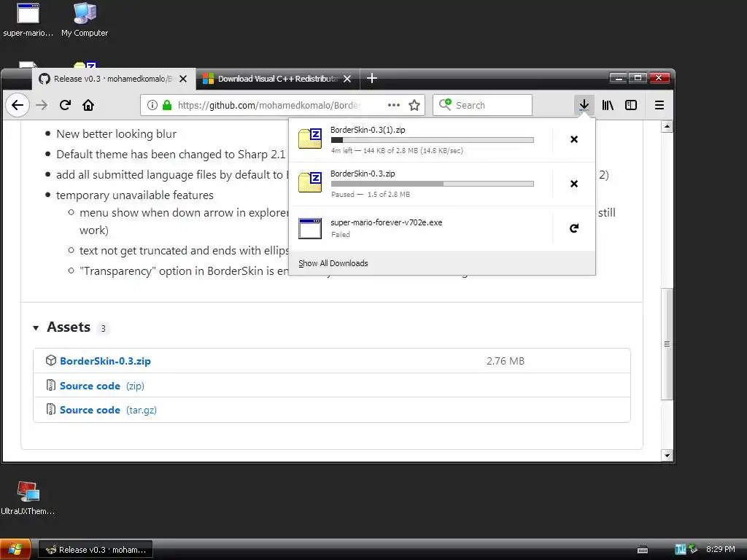Screen dimensions: 747x560
Task: Click the '4m left — 144 KB of 2.8 MB' status
Action: coord(397,150)
